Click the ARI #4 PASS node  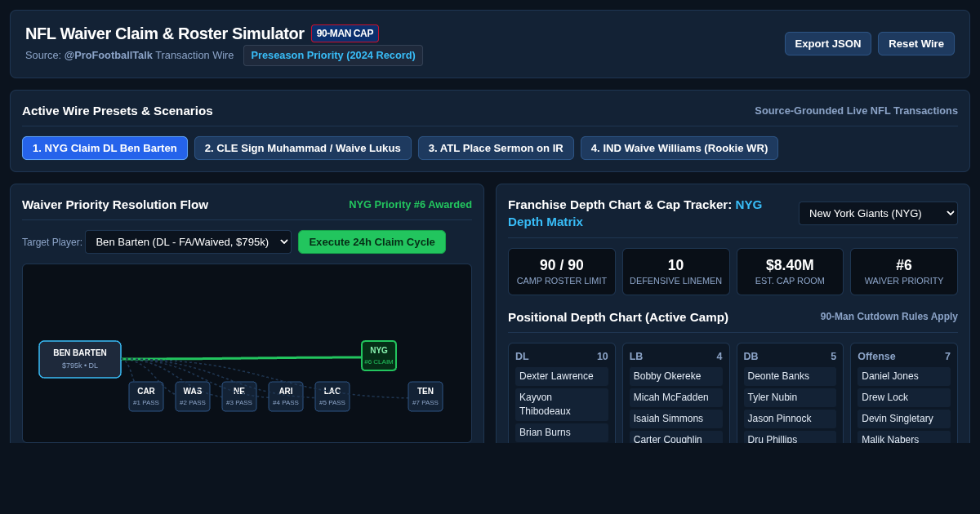point(286,397)
